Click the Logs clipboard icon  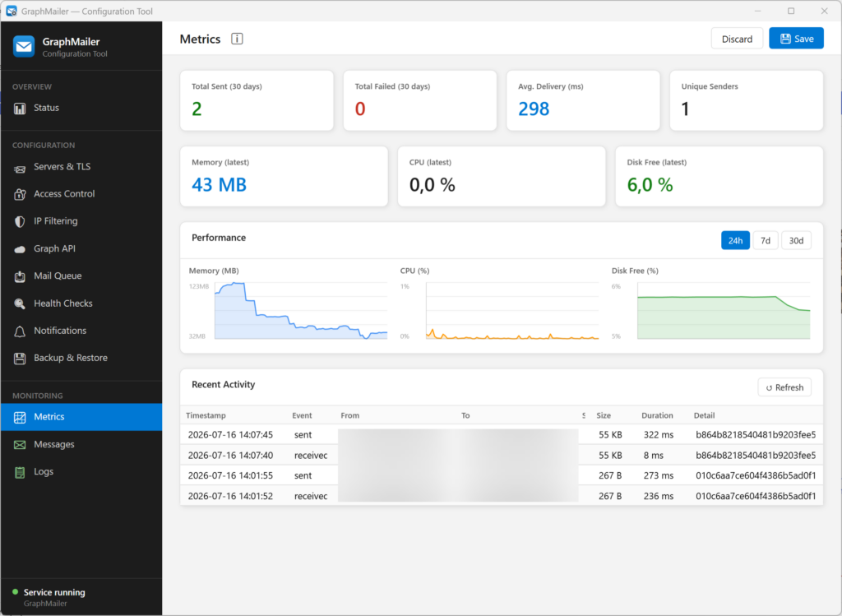pos(20,472)
